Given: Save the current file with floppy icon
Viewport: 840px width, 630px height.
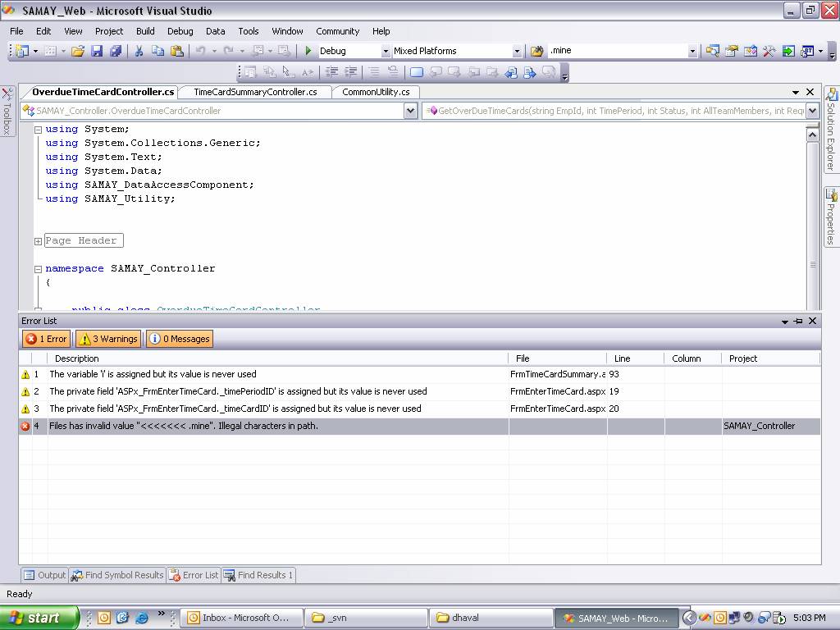Looking at the screenshot, I should coord(97,51).
